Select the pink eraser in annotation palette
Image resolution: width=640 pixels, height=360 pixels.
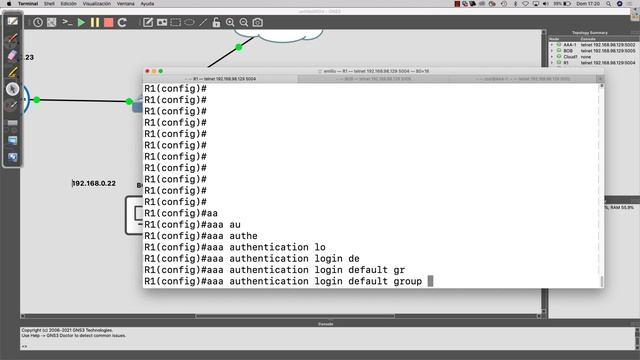tap(12, 55)
